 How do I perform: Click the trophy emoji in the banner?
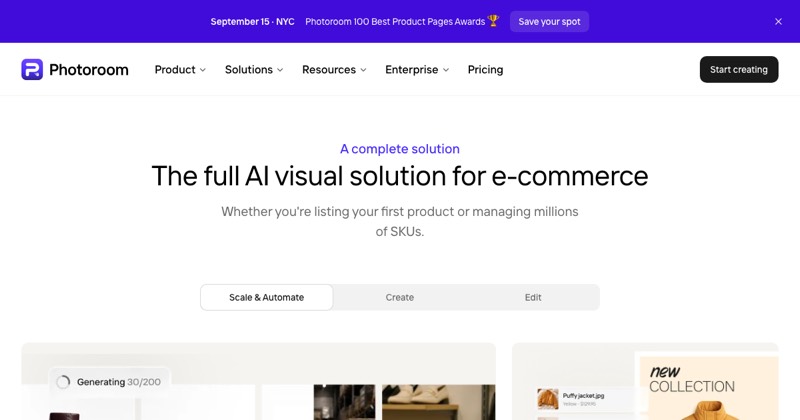coord(493,21)
